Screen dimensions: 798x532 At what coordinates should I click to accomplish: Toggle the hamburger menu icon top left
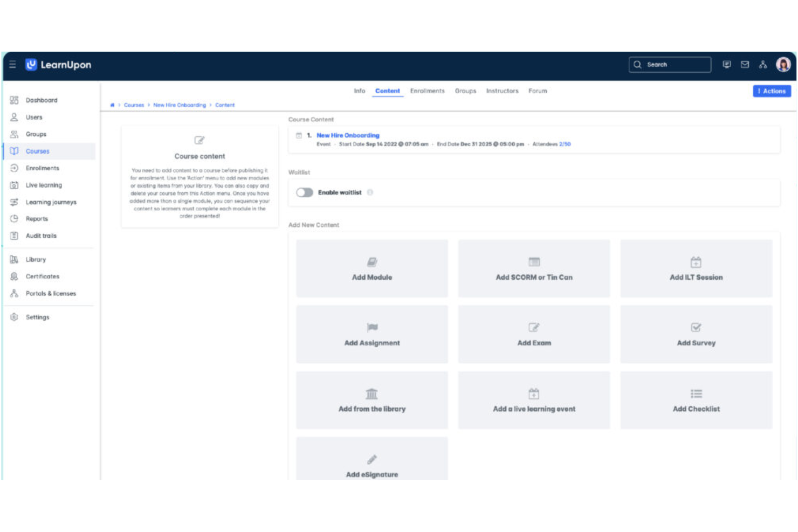click(x=12, y=65)
